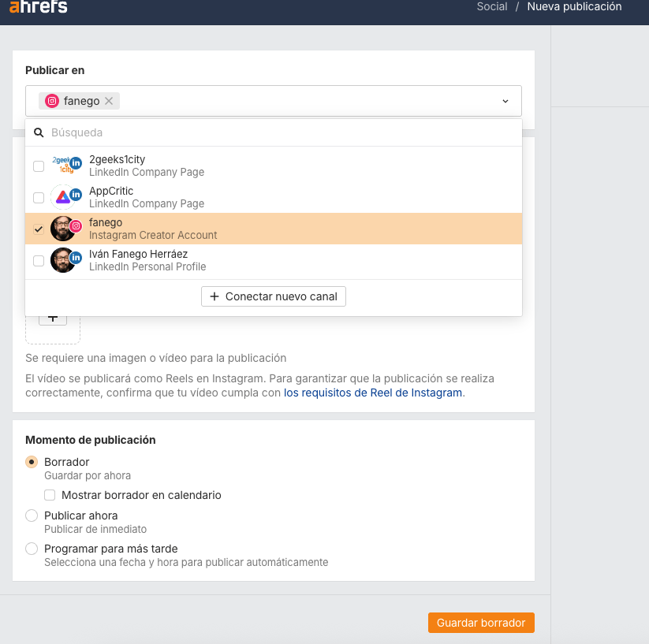649x644 pixels.
Task: Click the media upload plus placeholder
Action: (52, 317)
